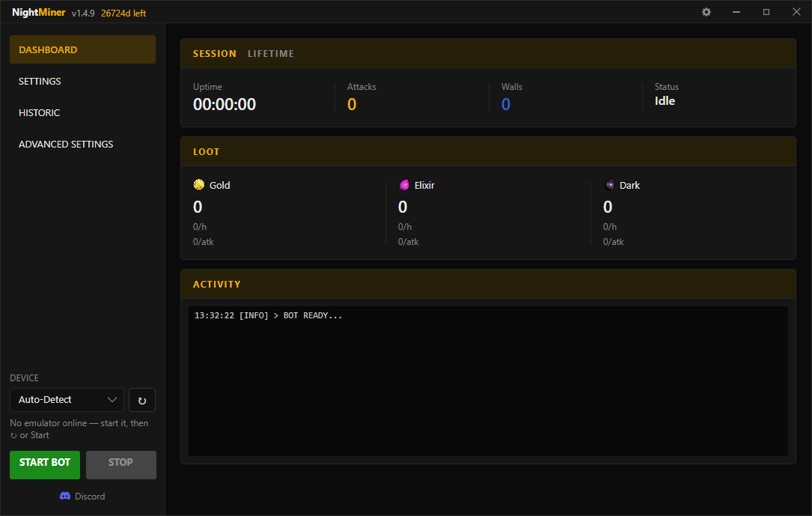The width and height of the screenshot is (812, 516).
Task: Click the Walls count value
Action: click(x=506, y=105)
